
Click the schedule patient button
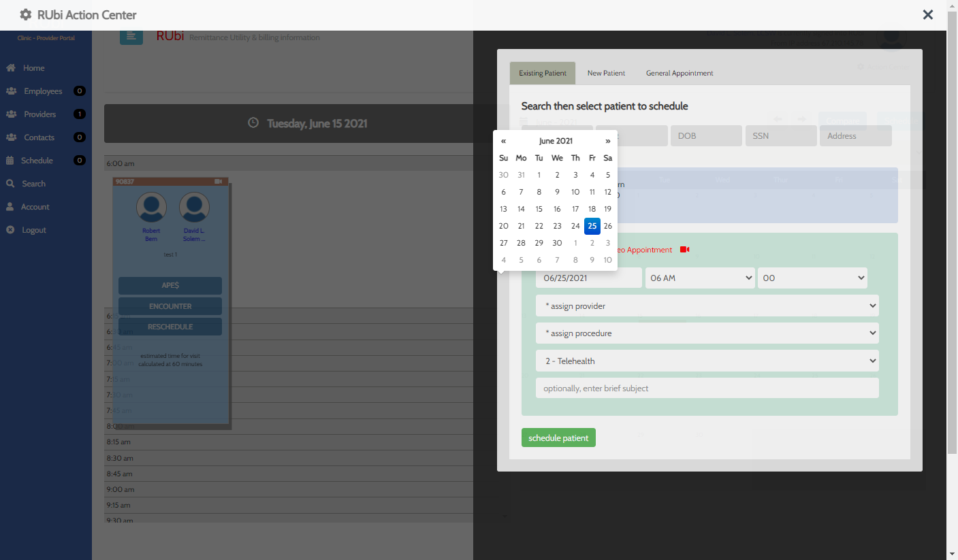click(x=558, y=438)
